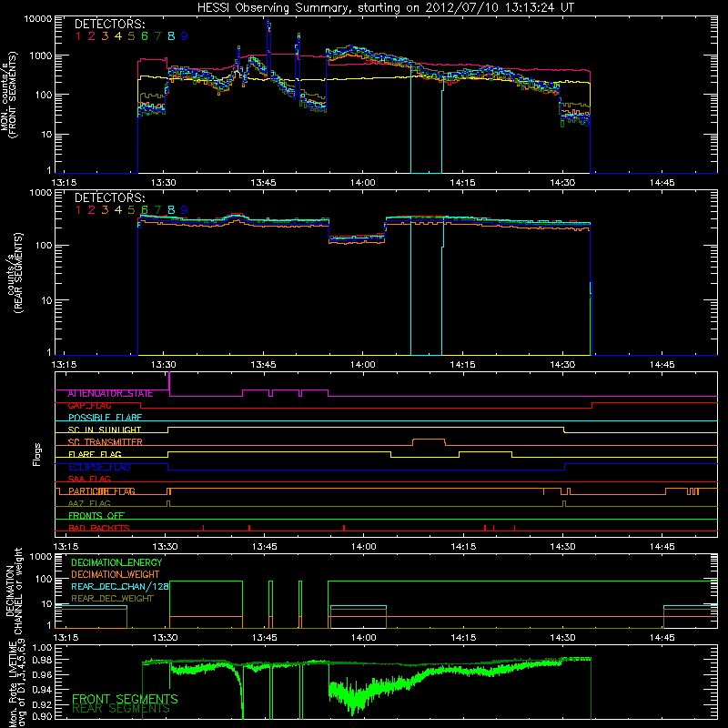
Task: Select the ATTENUATOR_STATE flag label
Action: [x=110, y=394]
